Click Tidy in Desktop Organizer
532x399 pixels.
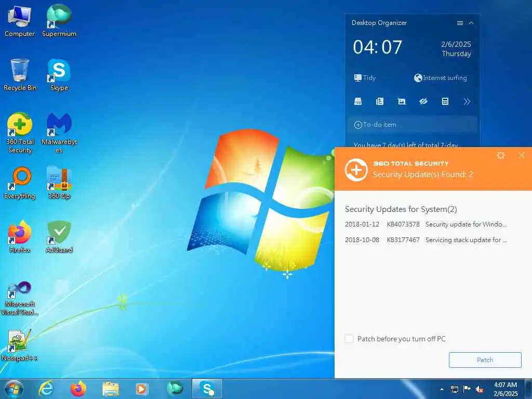(365, 78)
